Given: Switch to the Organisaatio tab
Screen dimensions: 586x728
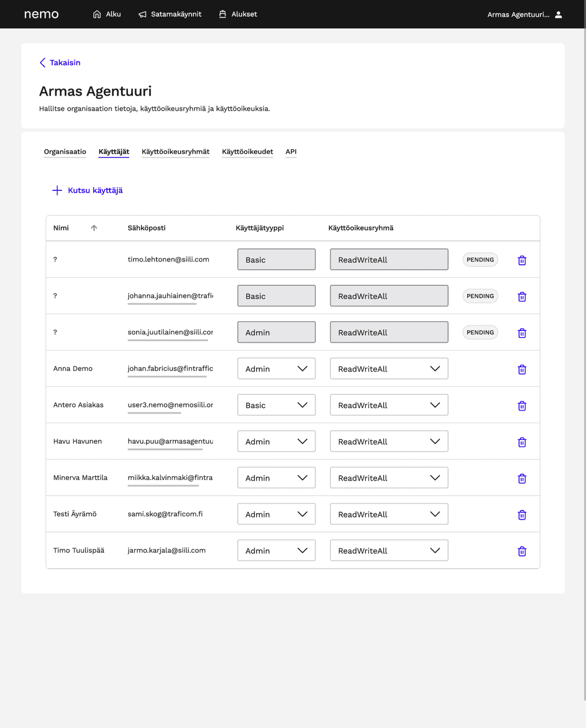Looking at the screenshot, I should click(65, 152).
